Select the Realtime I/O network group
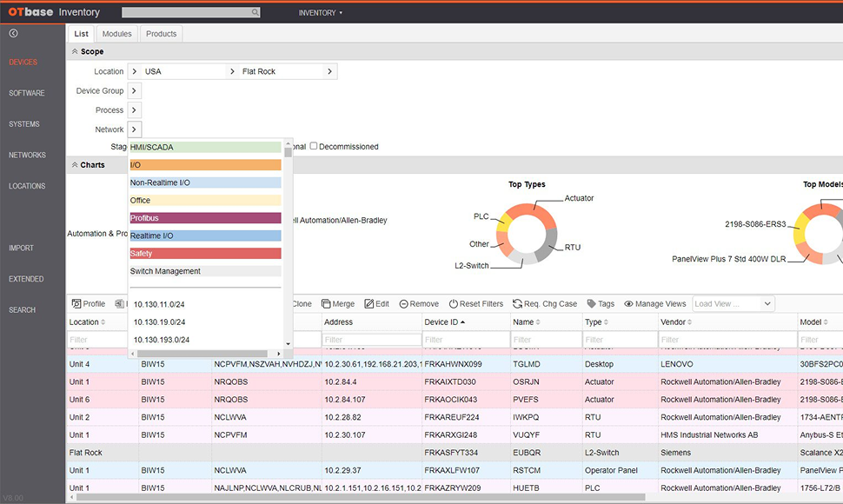This screenshot has width=843, height=504. [205, 235]
